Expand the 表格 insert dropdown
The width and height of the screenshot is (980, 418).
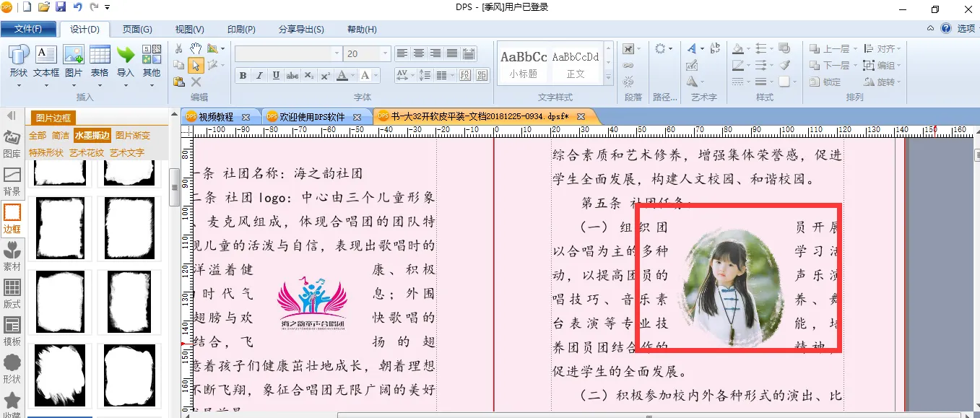click(x=100, y=85)
